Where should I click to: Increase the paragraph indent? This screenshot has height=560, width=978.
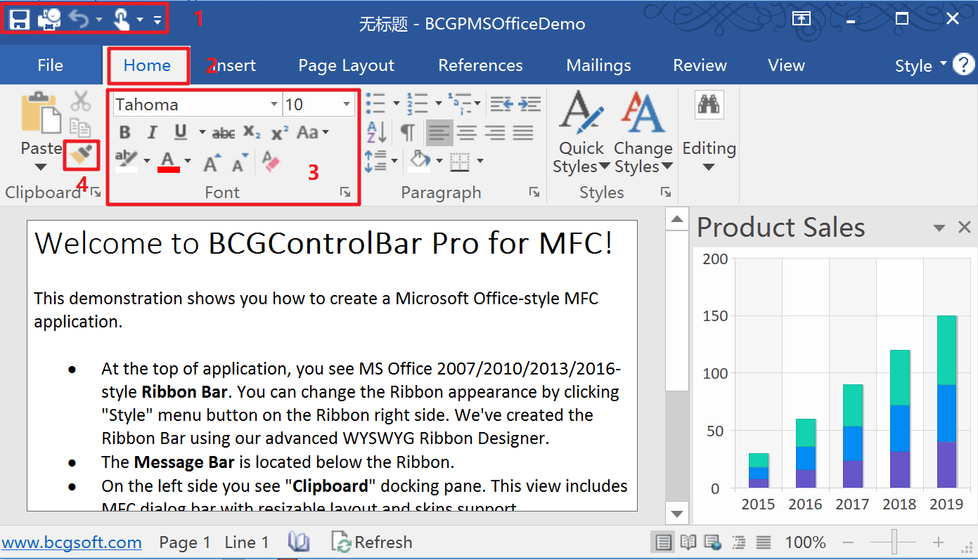pos(529,103)
